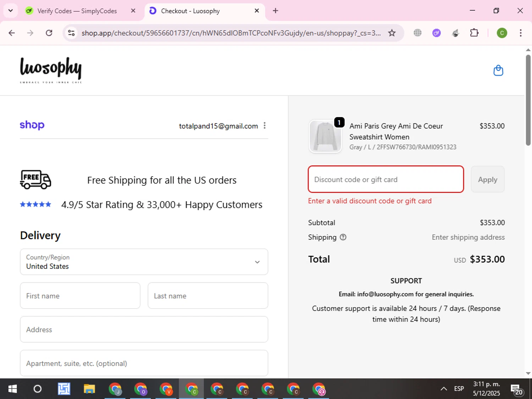Go back with browser back arrow

point(12,33)
